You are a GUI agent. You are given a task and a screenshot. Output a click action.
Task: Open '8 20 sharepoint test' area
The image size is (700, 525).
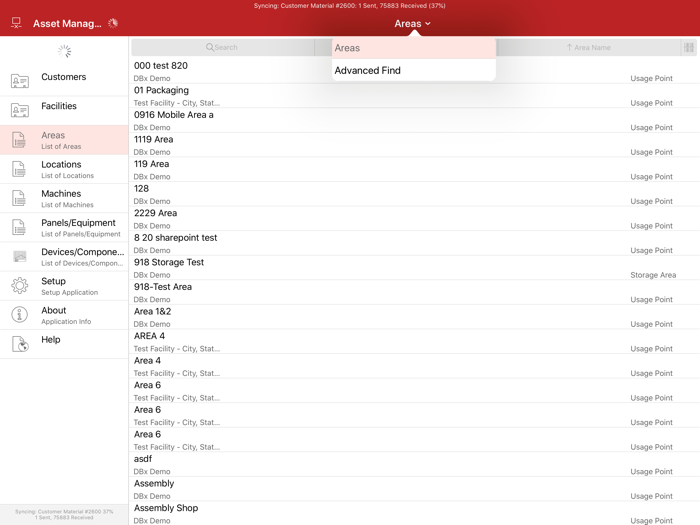click(414, 243)
